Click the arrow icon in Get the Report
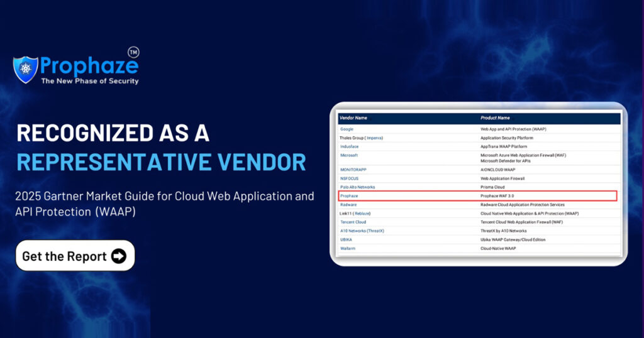Viewport: 644px width, 338px height. 119,256
